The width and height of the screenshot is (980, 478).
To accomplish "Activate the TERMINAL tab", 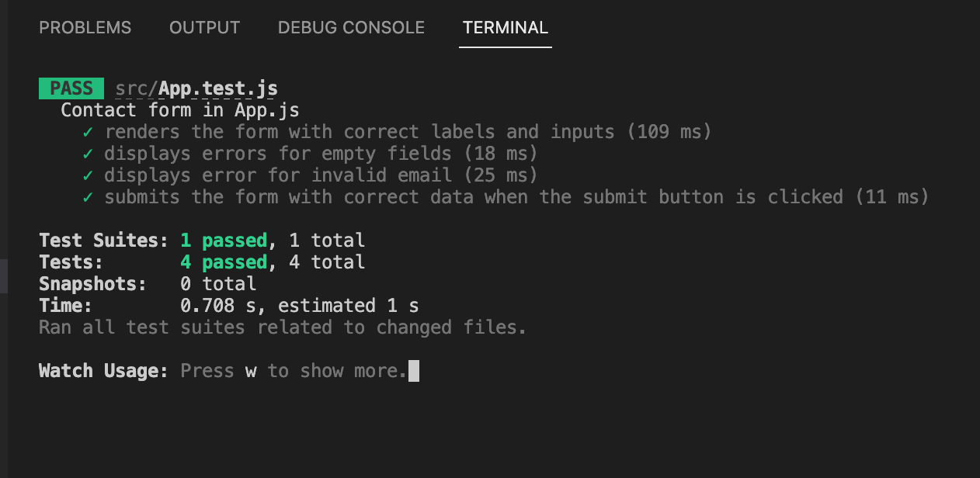I will point(506,28).
